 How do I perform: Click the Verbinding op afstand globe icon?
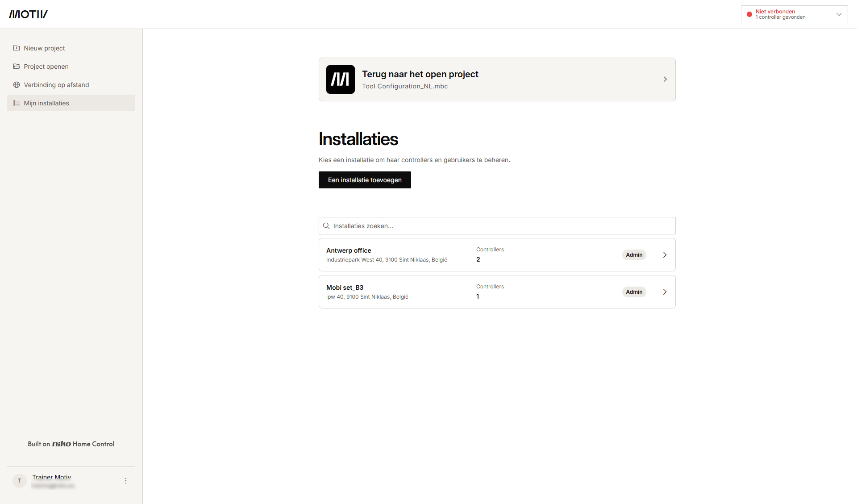tap(17, 85)
